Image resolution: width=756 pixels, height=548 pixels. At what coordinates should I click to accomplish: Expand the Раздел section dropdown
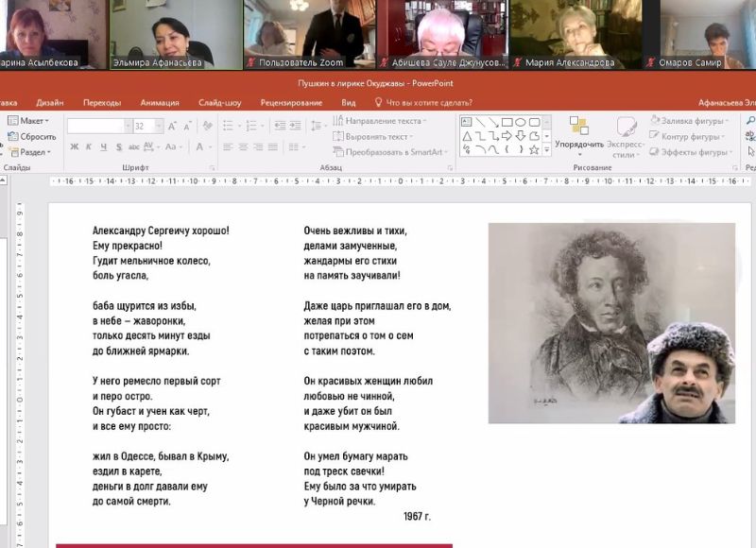click(x=32, y=152)
